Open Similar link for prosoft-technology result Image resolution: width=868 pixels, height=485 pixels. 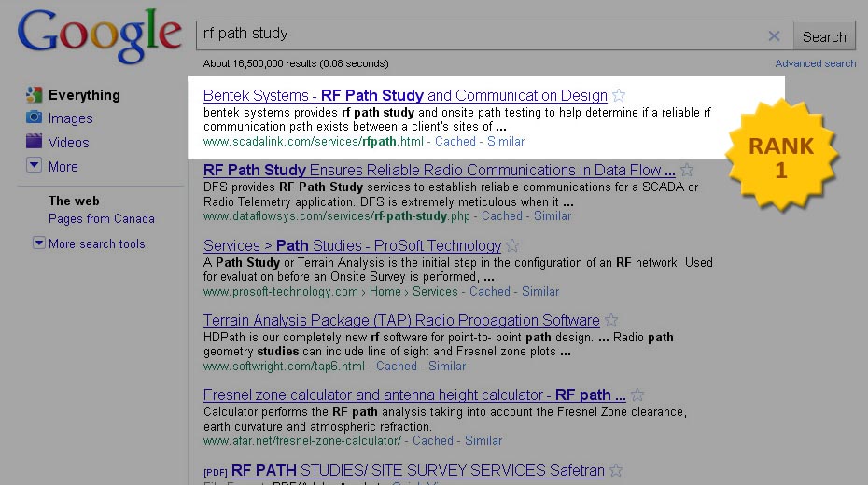coord(540,291)
